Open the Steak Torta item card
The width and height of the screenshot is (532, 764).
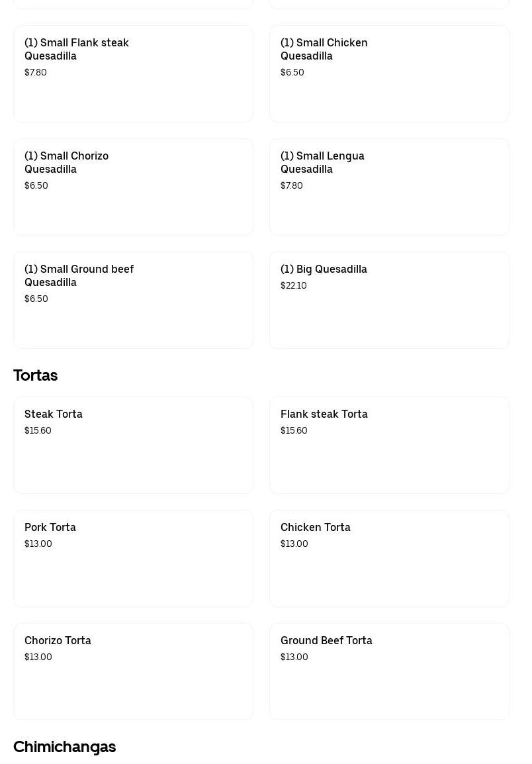133,445
